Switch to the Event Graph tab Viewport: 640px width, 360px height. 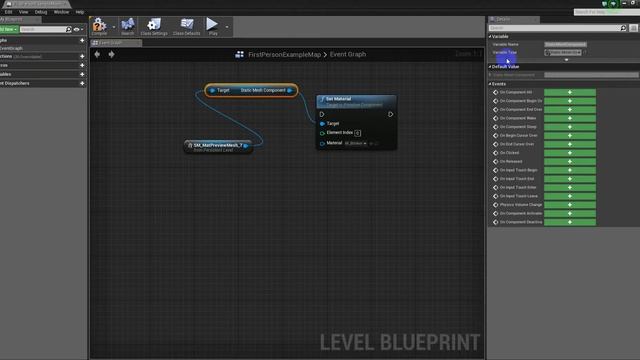[116, 42]
